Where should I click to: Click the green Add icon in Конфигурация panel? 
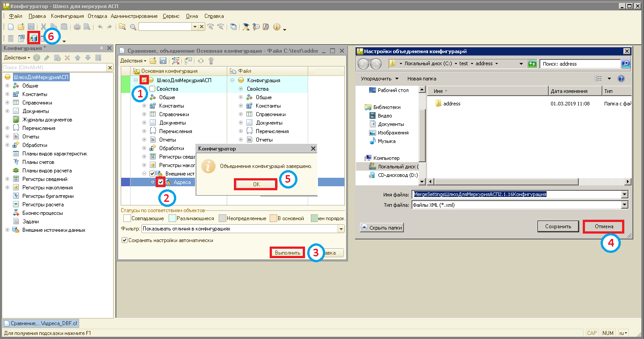click(x=37, y=58)
